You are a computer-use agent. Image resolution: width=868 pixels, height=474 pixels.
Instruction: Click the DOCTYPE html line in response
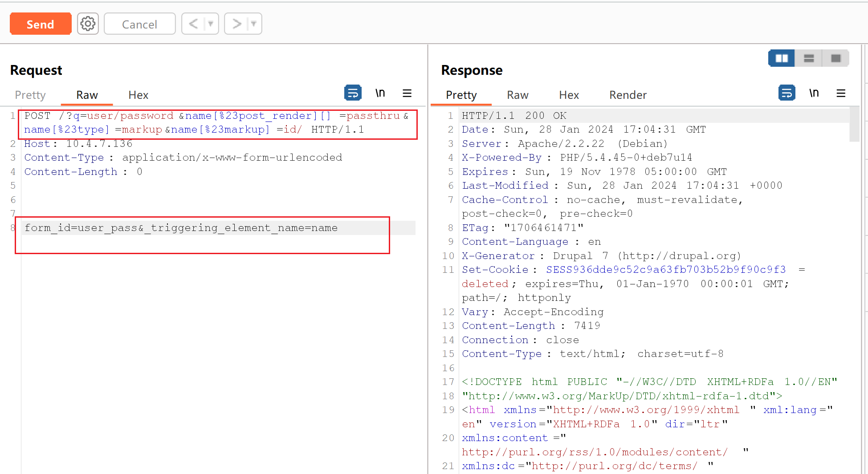click(649, 382)
